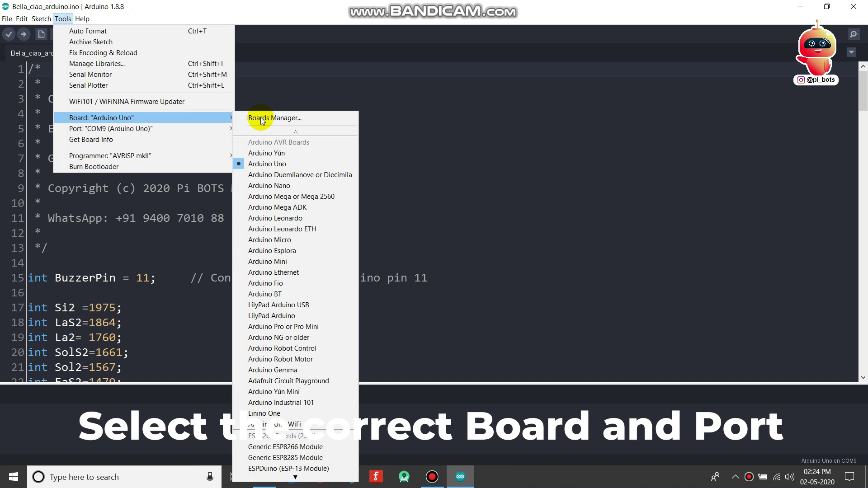Open the Serial Monitor magnifier icon
The height and width of the screenshot is (488, 868).
(x=854, y=34)
